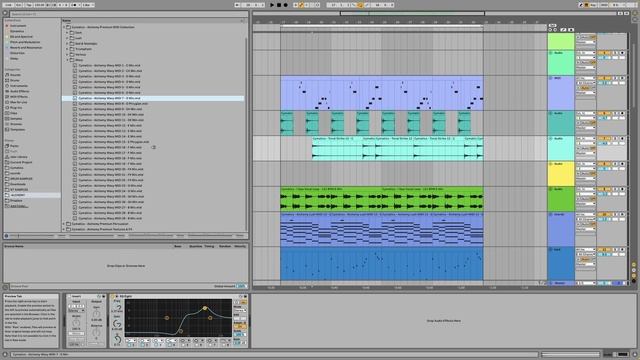
Task: Toggle the Adaptive Q button in EQ Eight
Action: coord(240,326)
